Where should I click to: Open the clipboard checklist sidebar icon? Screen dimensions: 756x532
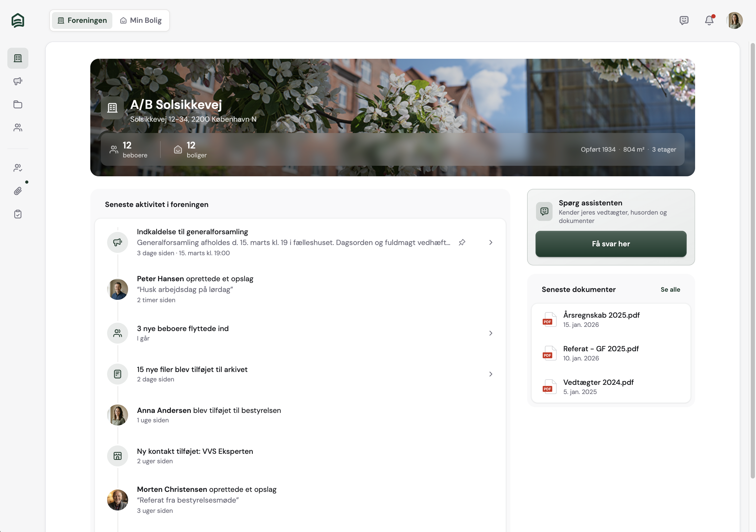[18, 214]
